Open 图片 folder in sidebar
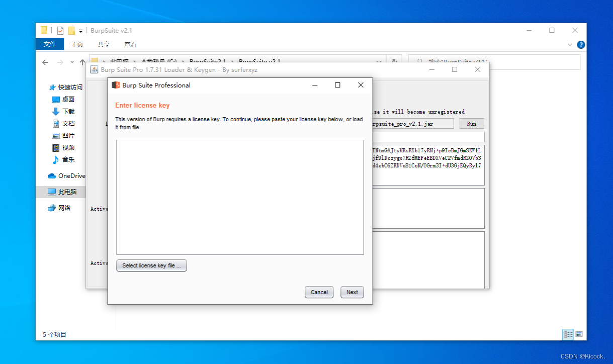 [63, 136]
